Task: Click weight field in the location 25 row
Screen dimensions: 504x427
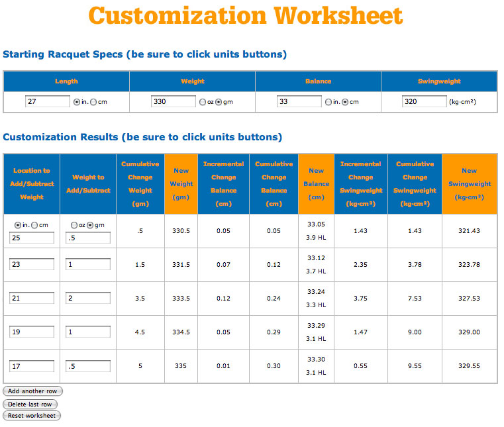Action: point(88,238)
